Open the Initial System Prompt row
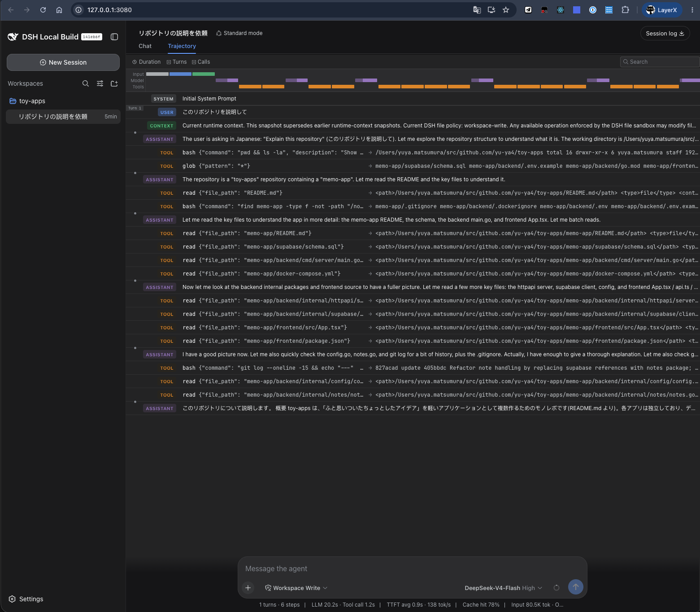The height and width of the screenshot is (612, 700). click(x=413, y=99)
